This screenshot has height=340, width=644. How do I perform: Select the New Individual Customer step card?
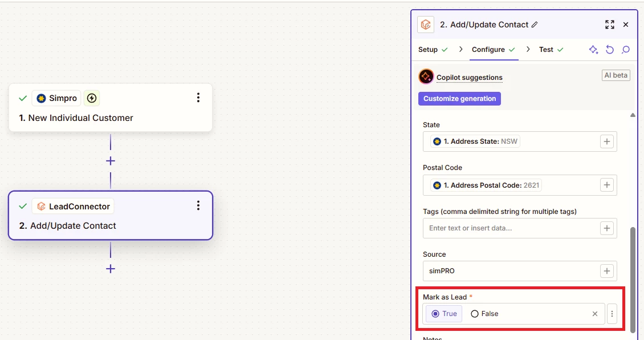coord(111,107)
